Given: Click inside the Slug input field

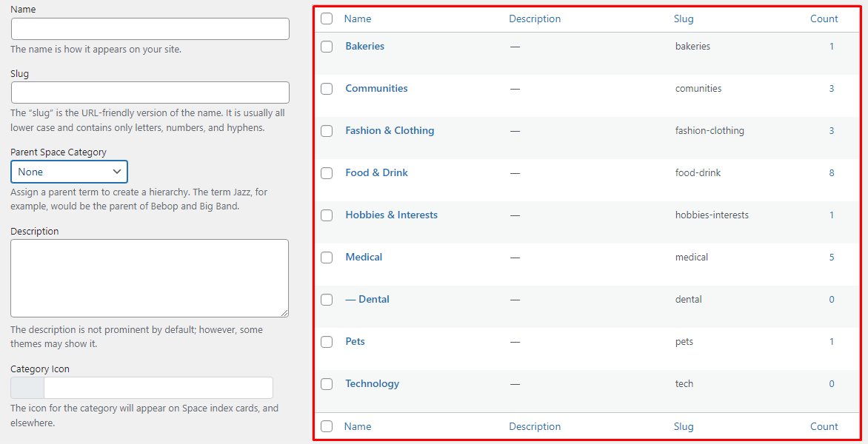Looking at the screenshot, I should click(150, 92).
